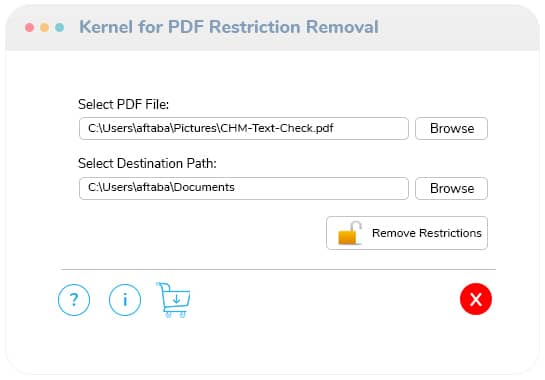Show the About info via the 'i' icon

pyautogui.click(x=125, y=300)
